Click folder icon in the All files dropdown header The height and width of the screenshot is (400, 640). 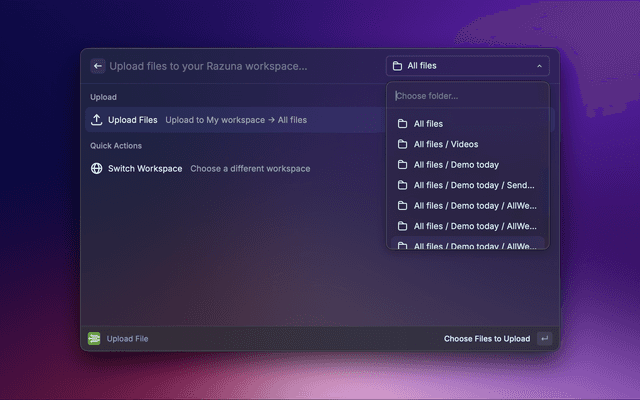pyautogui.click(x=397, y=66)
